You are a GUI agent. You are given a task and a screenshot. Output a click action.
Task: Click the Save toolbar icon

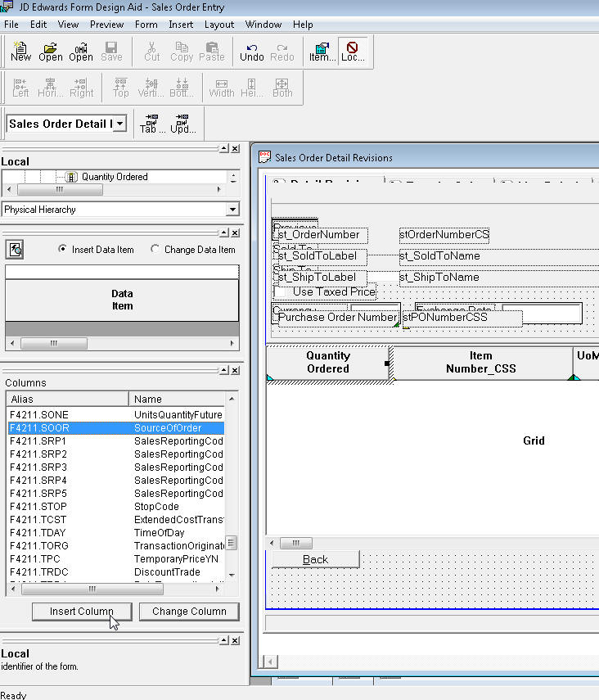(x=111, y=52)
